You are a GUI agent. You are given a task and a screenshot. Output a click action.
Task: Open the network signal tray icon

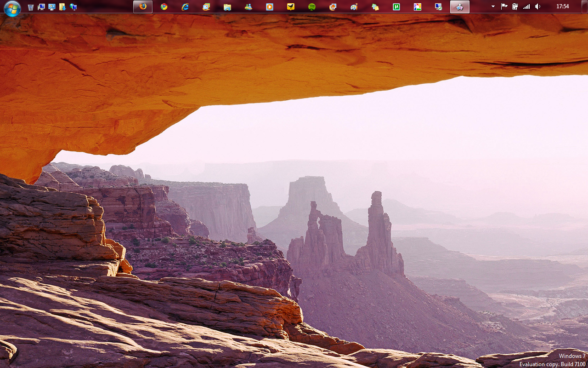point(526,6)
